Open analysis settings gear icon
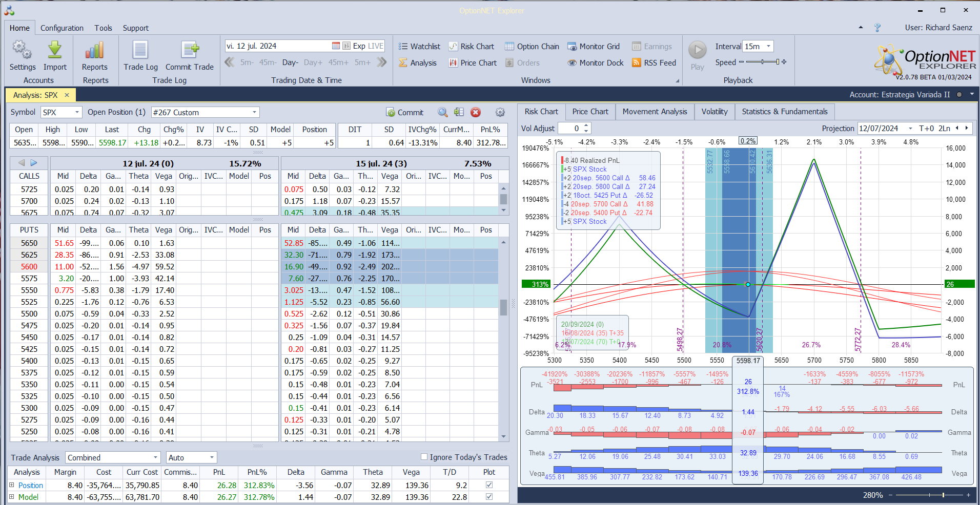 point(500,112)
